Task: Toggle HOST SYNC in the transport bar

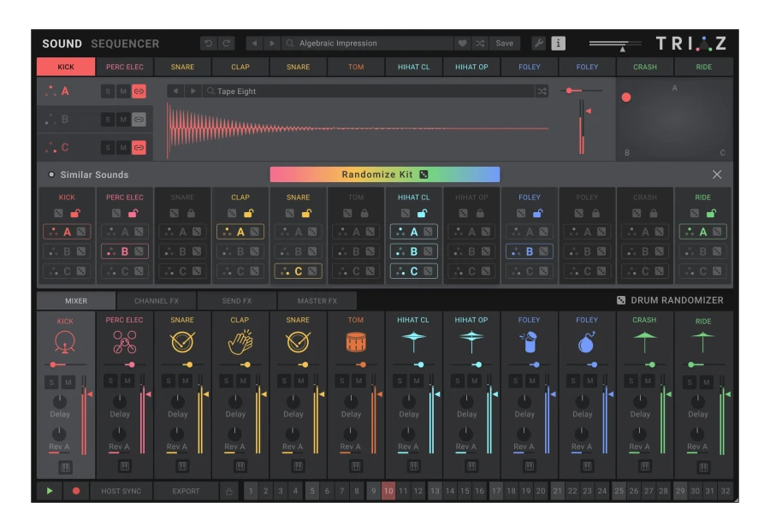Action: (x=121, y=491)
